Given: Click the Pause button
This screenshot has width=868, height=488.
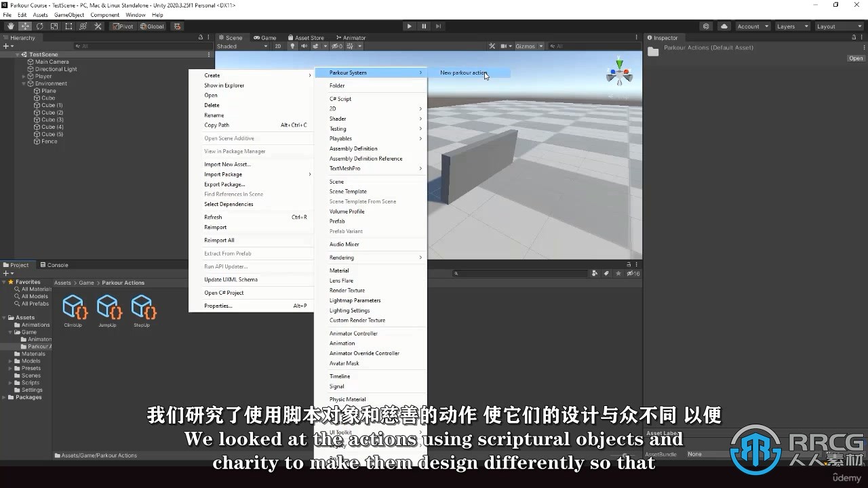Looking at the screenshot, I should [424, 26].
